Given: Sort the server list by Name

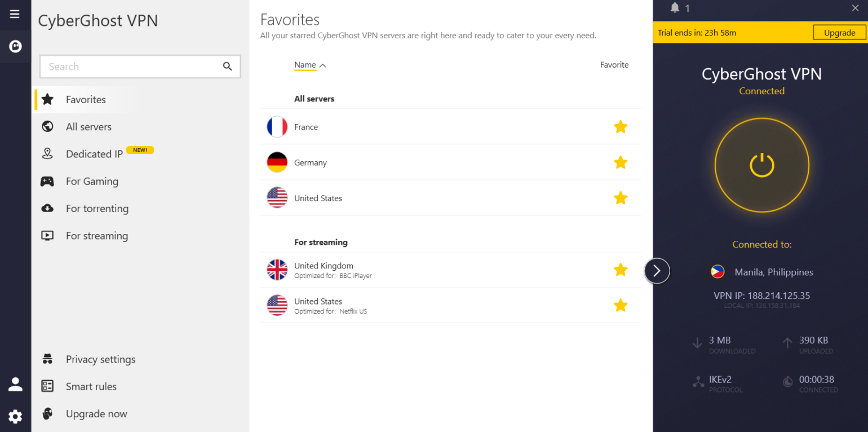Looking at the screenshot, I should [x=304, y=65].
